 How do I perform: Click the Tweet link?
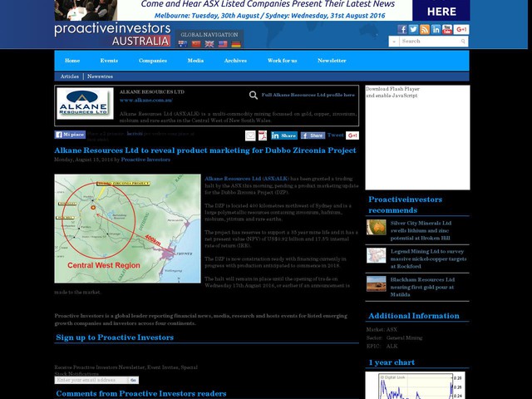coord(336,135)
